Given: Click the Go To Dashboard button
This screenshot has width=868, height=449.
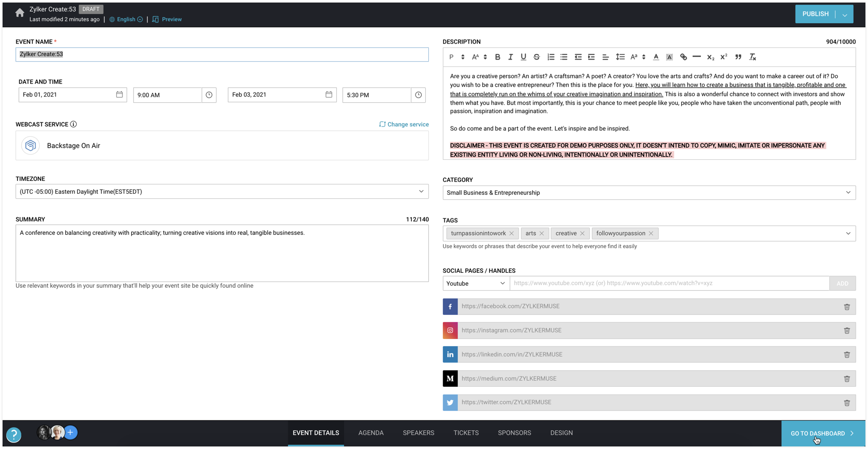Looking at the screenshot, I should 822,434.
